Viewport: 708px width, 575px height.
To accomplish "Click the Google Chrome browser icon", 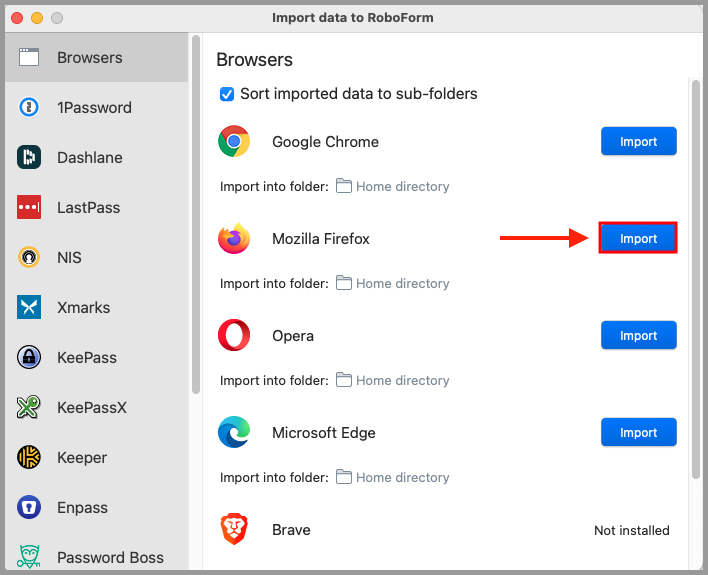I will tap(234, 141).
